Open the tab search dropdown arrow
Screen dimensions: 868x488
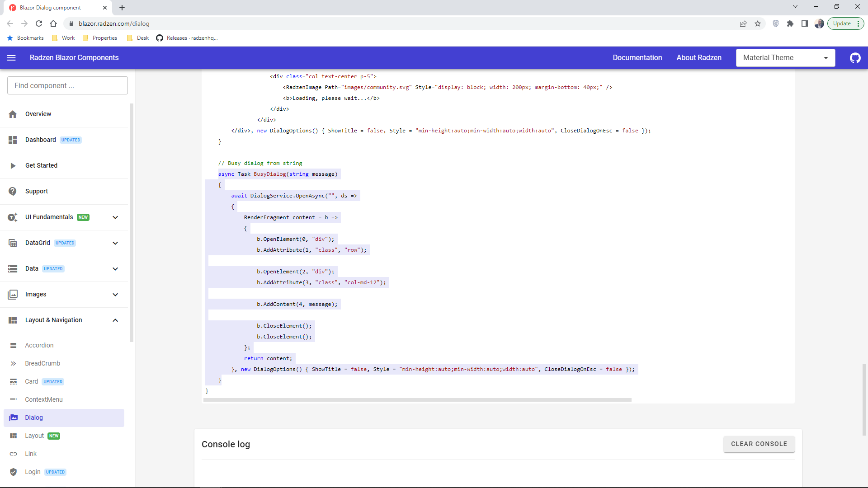795,7
